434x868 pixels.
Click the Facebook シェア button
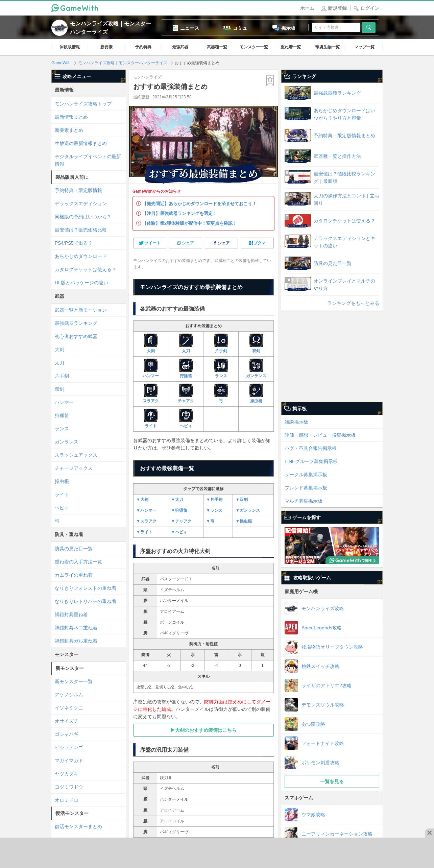221,243
